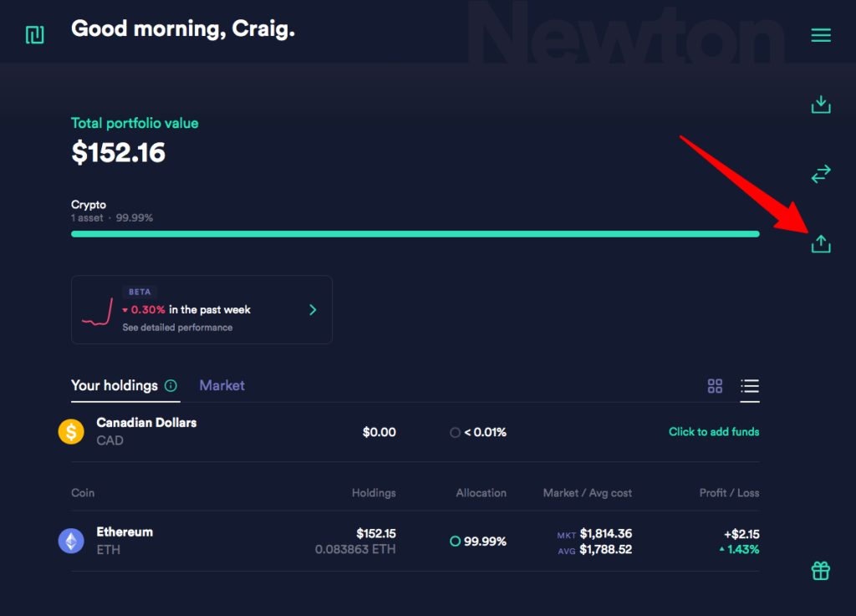The height and width of the screenshot is (616, 856).
Task: Click the $1,814.36 market price
Action: (606, 533)
